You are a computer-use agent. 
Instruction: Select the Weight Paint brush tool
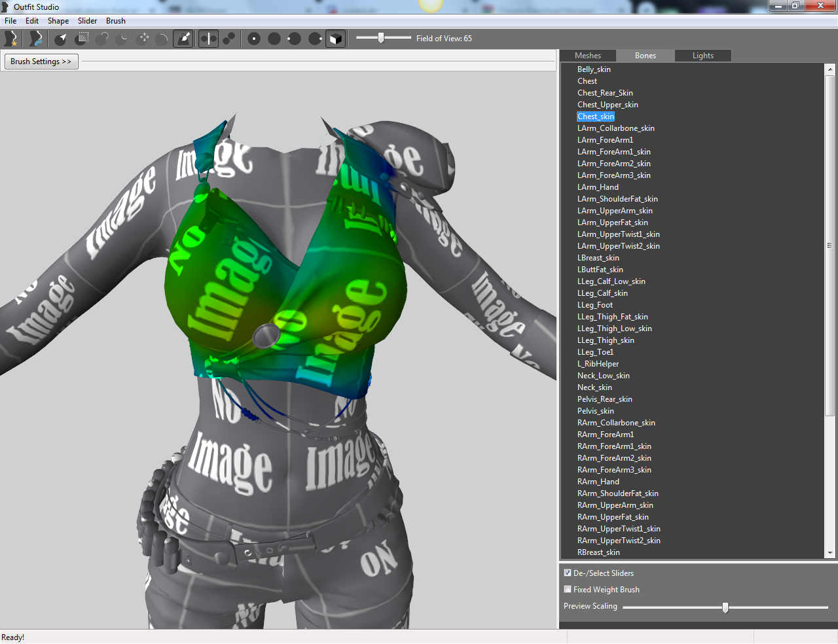coord(184,39)
